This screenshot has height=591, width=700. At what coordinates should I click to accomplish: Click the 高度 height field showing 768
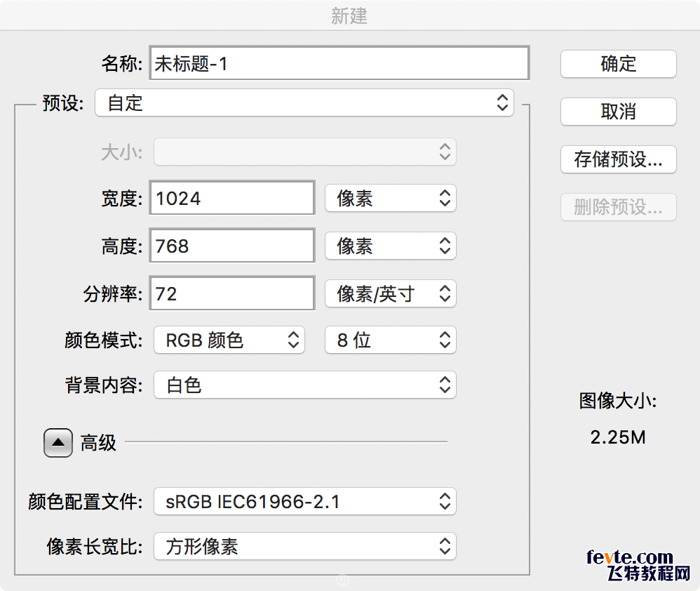[x=232, y=246]
